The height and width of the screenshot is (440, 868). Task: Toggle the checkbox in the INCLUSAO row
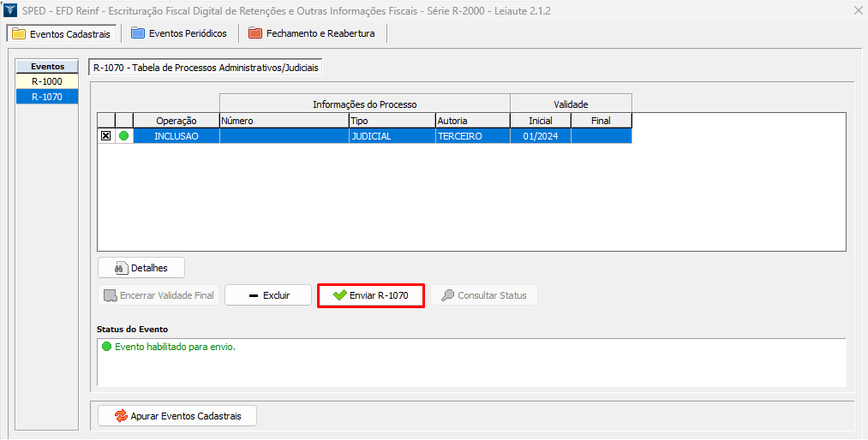pyautogui.click(x=106, y=135)
